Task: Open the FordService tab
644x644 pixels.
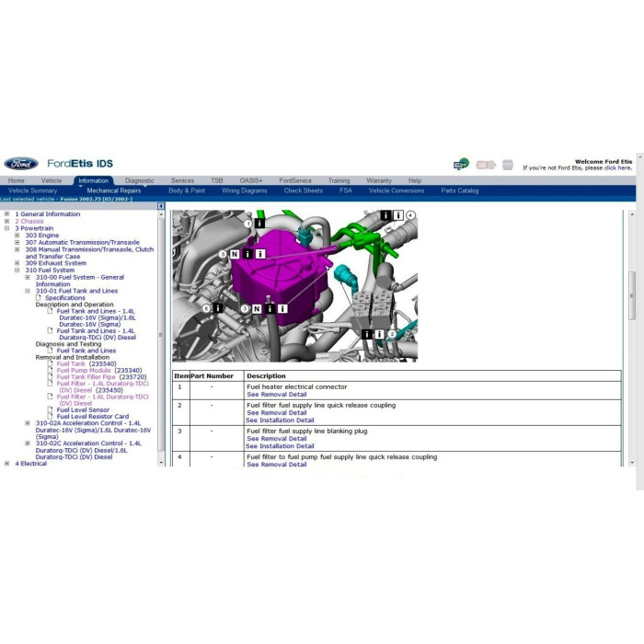Action: tap(295, 180)
